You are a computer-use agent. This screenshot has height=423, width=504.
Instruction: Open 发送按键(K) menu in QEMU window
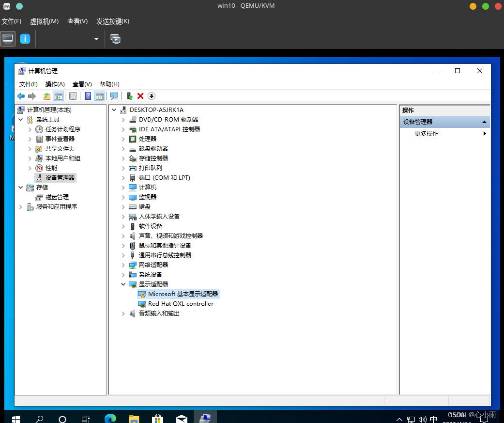113,21
